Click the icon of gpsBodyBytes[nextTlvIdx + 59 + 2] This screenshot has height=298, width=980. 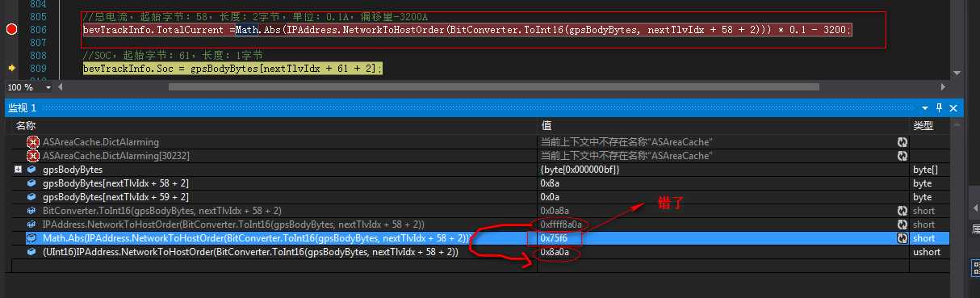coord(31,197)
